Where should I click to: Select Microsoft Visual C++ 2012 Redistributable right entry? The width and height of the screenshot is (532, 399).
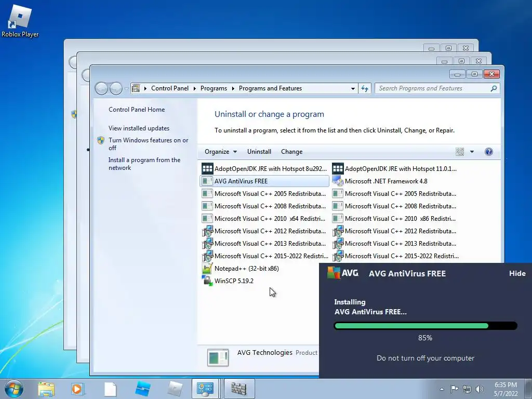click(x=395, y=231)
